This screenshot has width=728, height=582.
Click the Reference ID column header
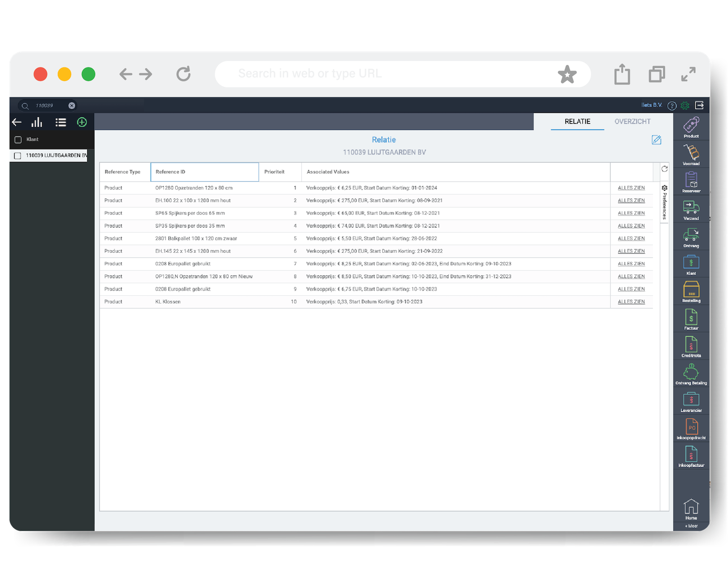tap(205, 172)
